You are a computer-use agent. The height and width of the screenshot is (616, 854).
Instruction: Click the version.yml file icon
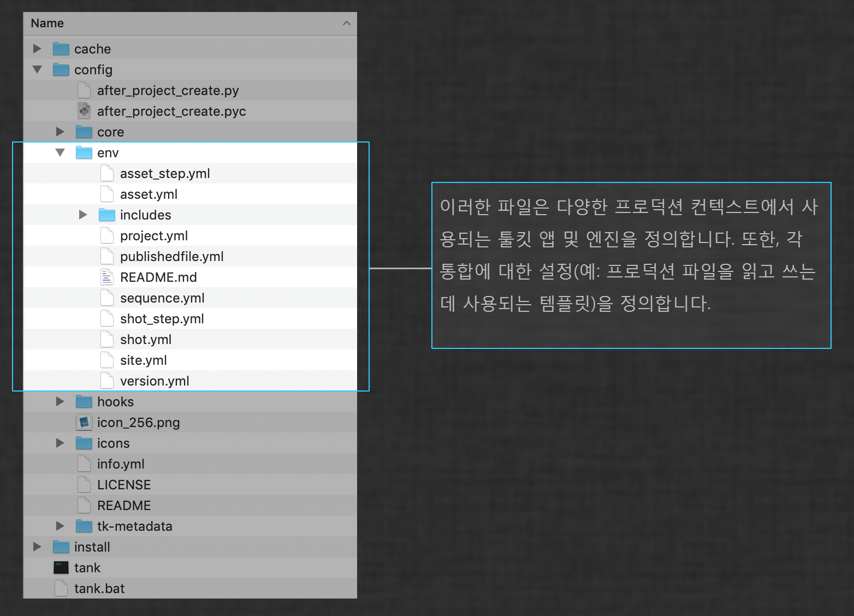(x=107, y=381)
